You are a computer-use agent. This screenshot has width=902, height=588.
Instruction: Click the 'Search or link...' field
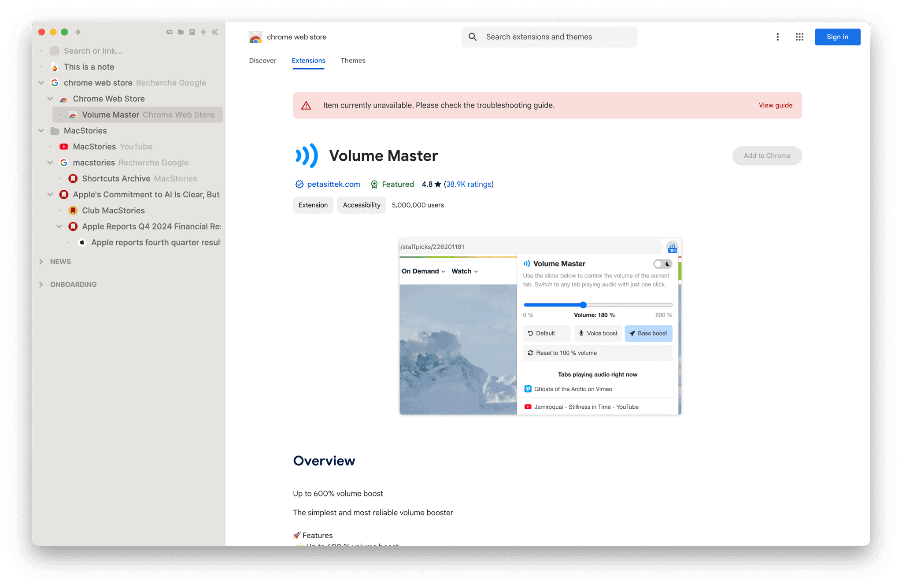(93, 51)
